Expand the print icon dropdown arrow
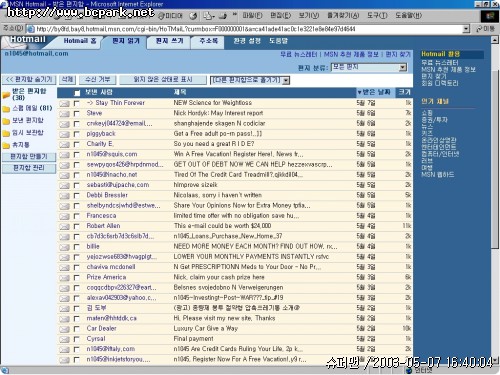This screenshot has width=500, height=375. [x=214, y=16]
